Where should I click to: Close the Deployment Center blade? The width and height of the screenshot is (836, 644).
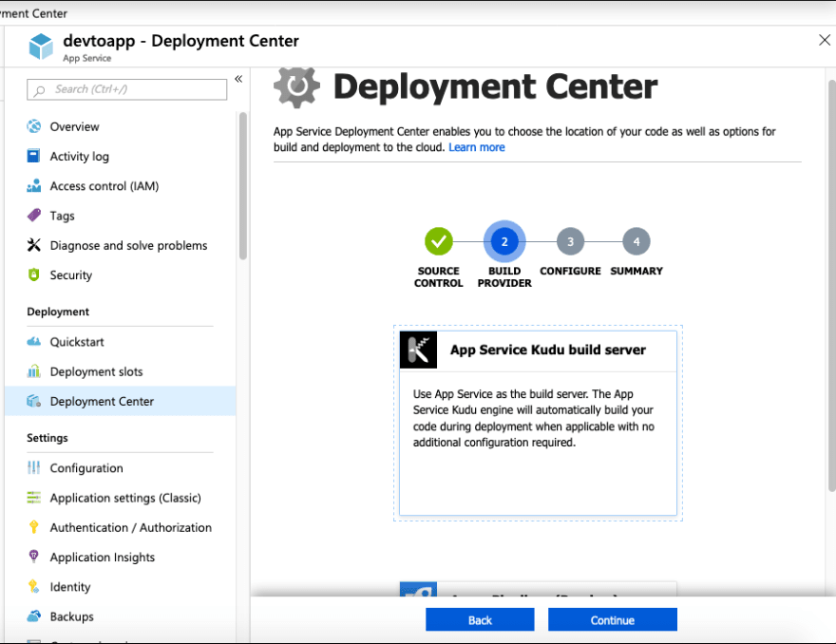point(825,40)
